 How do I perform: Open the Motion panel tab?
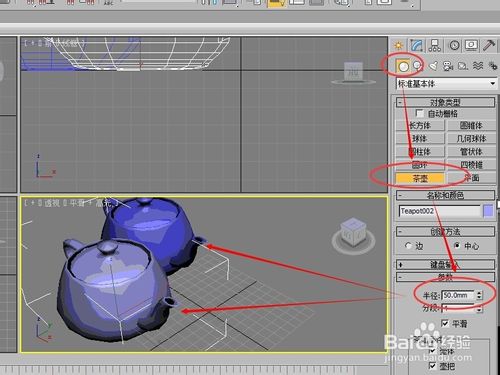(454, 45)
